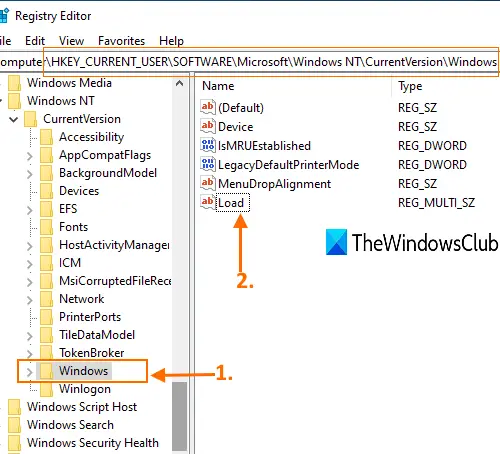The height and width of the screenshot is (454, 500).
Task: Expand the HostActivityManager key
Action: pos(30,246)
